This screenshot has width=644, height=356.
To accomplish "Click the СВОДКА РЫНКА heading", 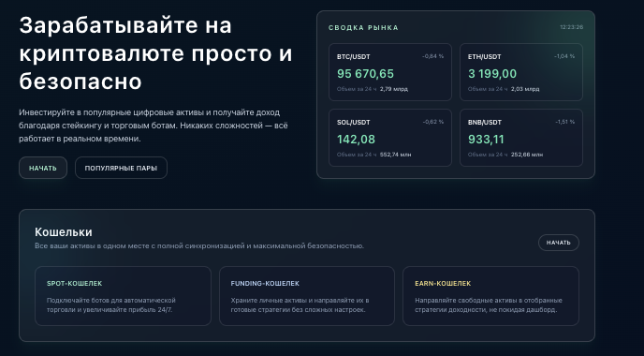I will point(363,28).
